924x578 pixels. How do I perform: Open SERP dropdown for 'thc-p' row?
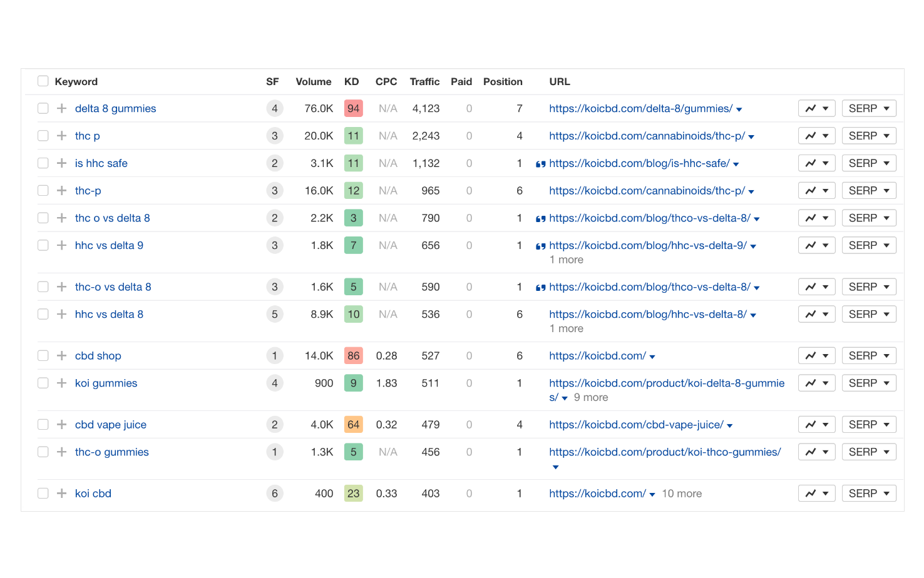869,191
